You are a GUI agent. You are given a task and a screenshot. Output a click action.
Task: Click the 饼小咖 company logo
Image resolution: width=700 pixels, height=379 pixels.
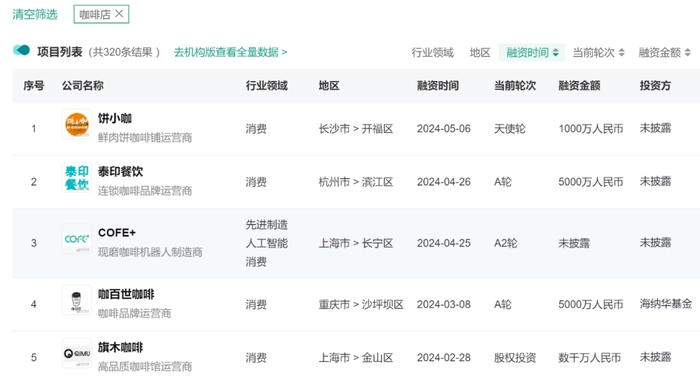[x=76, y=124]
